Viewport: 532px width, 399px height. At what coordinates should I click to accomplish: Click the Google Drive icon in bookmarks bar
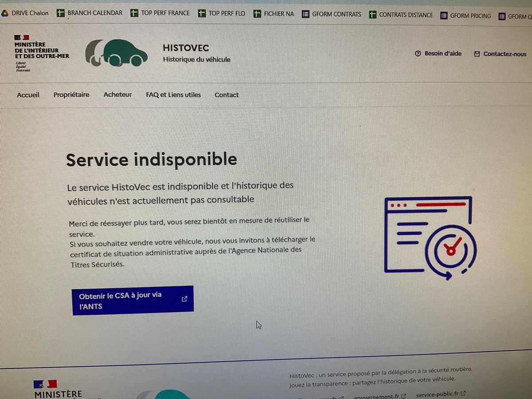(x=5, y=13)
